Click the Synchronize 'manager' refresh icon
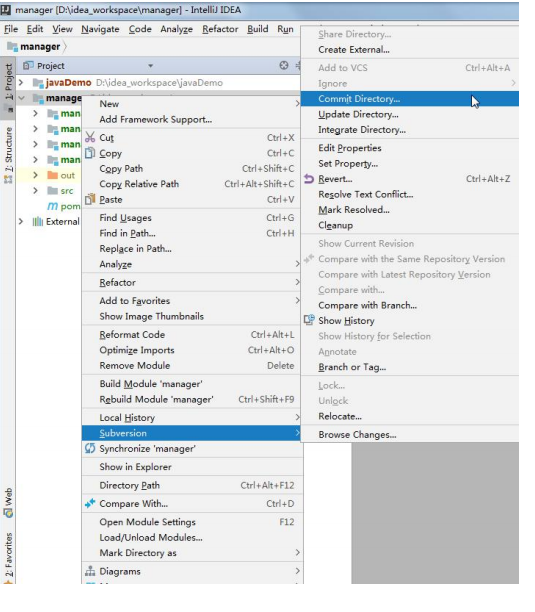 click(90, 448)
